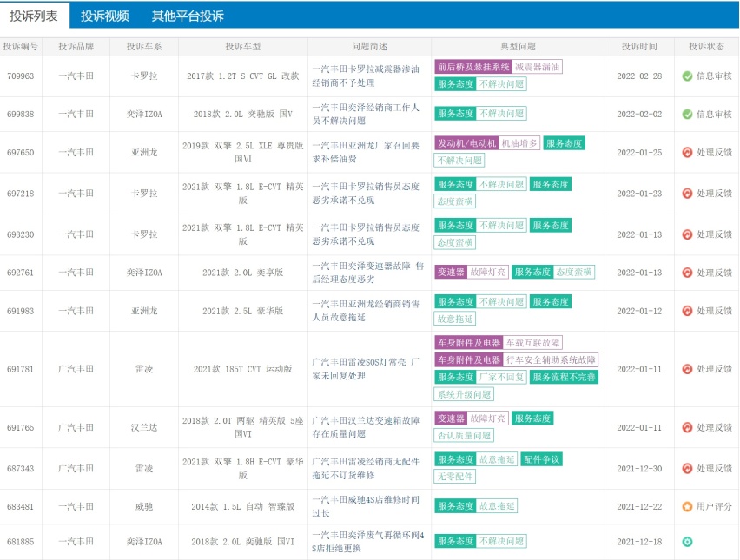Open complaint 广汽丰田雷凌SOS灯常亮 description
The height and width of the screenshot is (560, 740).
point(366,369)
